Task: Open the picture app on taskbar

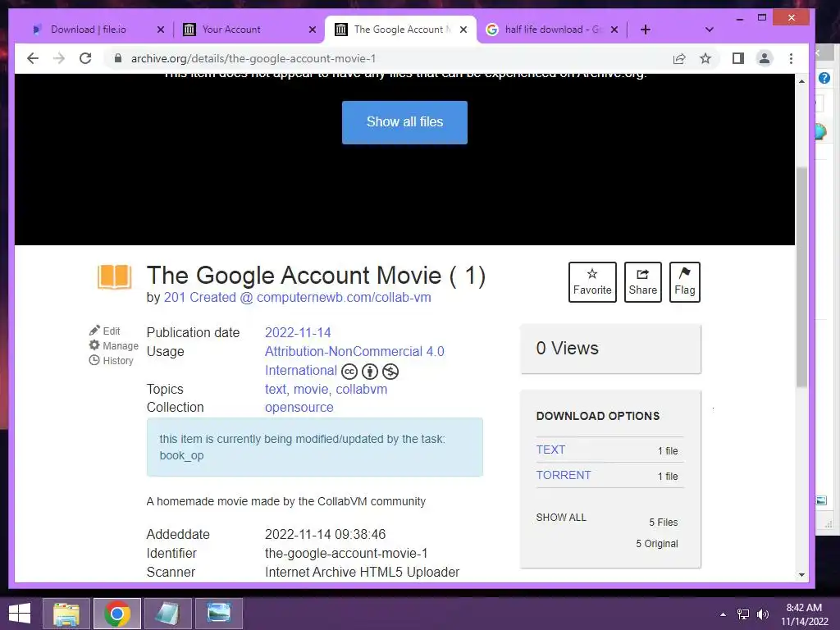Action: tap(219, 614)
